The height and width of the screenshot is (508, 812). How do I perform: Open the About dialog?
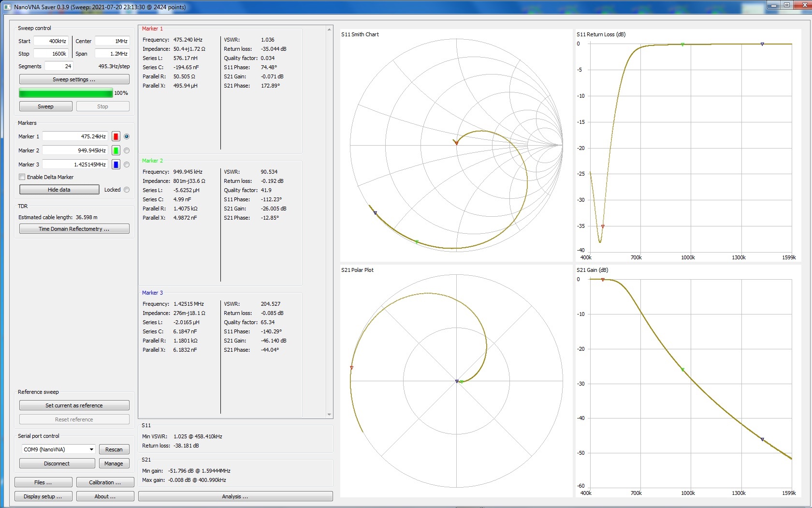pyautogui.click(x=105, y=496)
